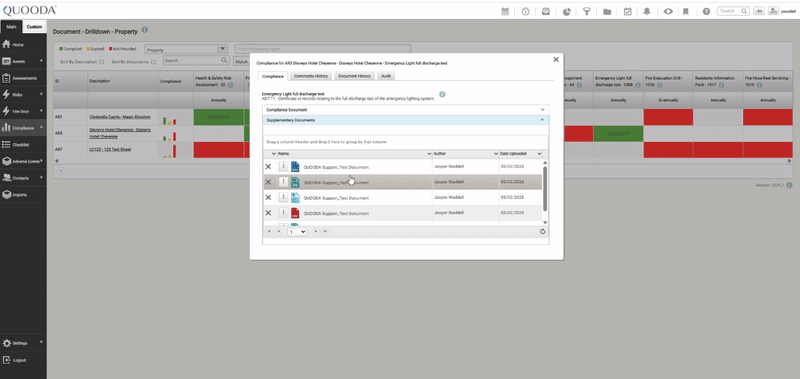
Task: Switch to the Comments History tab
Action: 311,76
